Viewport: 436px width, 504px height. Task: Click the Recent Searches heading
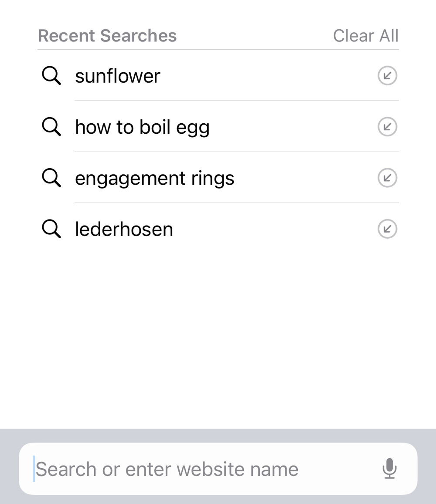107,35
